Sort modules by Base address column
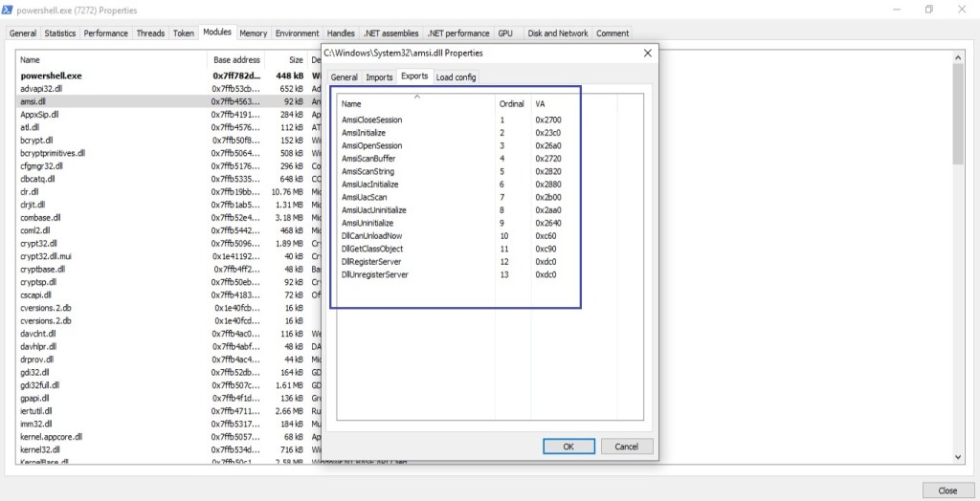Image resolution: width=980 pixels, height=501 pixels. (x=236, y=59)
